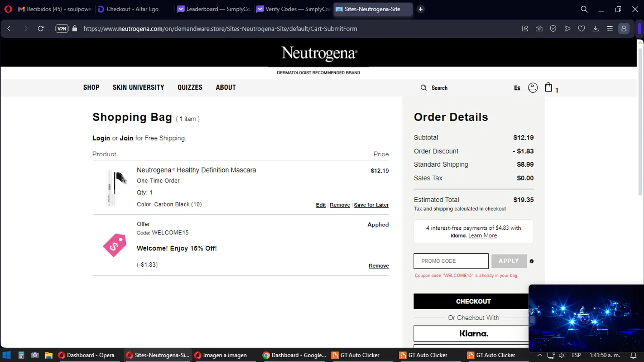Go forward to the next page
The height and width of the screenshot is (362, 644).
point(26,29)
